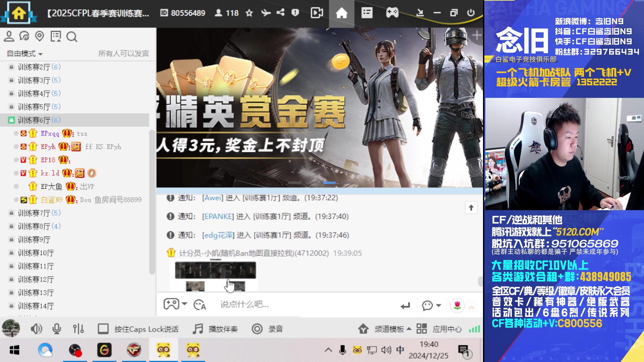Start 录音 recording button

coord(267,329)
